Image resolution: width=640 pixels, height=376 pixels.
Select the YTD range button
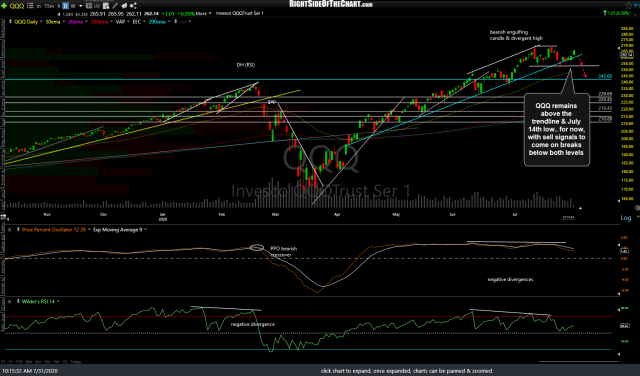[19, 362]
